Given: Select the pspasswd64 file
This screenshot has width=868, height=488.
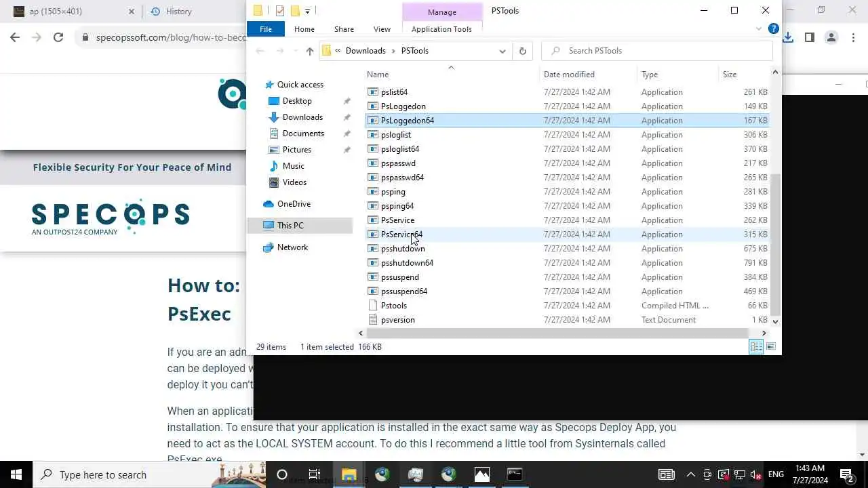Looking at the screenshot, I should pos(402,178).
